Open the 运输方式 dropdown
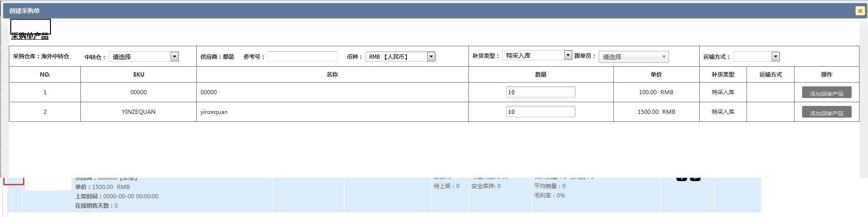The height and width of the screenshot is (217, 868). [x=756, y=56]
